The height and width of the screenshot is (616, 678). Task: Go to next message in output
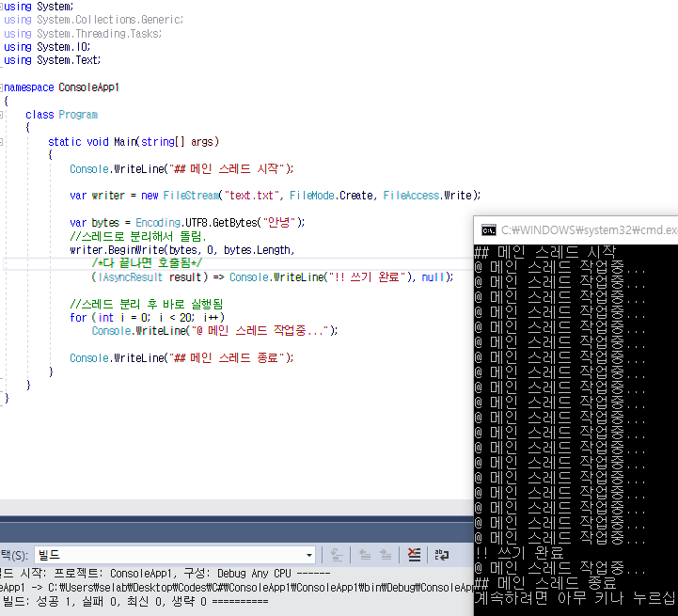pos(386,555)
